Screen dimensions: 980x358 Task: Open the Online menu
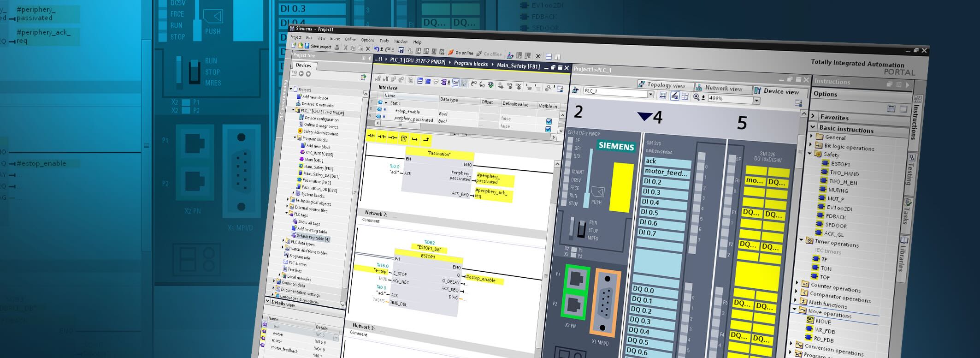pyautogui.click(x=350, y=39)
